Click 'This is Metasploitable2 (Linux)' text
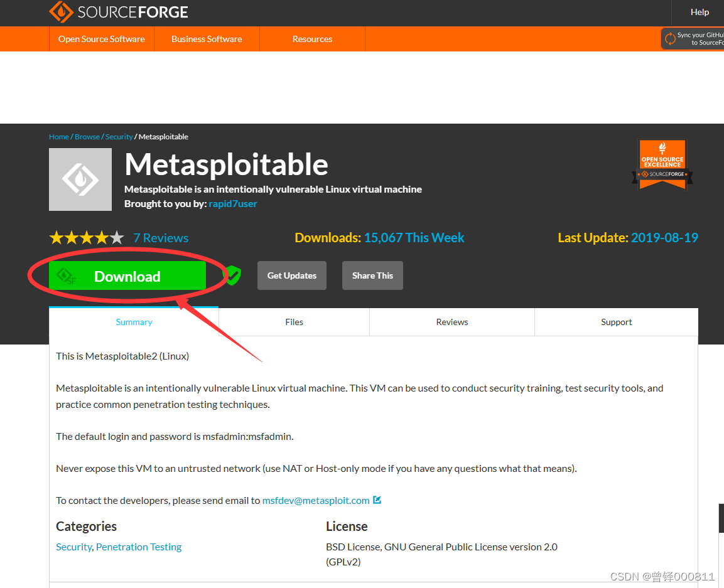 click(x=122, y=356)
